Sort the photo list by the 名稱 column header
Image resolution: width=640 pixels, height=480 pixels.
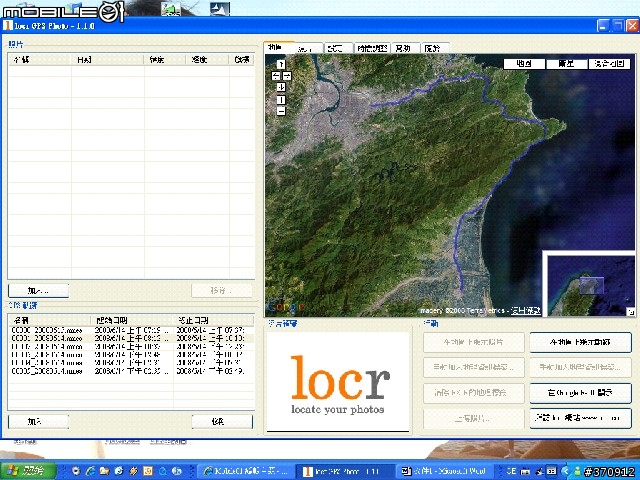pyautogui.click(x=40, y=60)
